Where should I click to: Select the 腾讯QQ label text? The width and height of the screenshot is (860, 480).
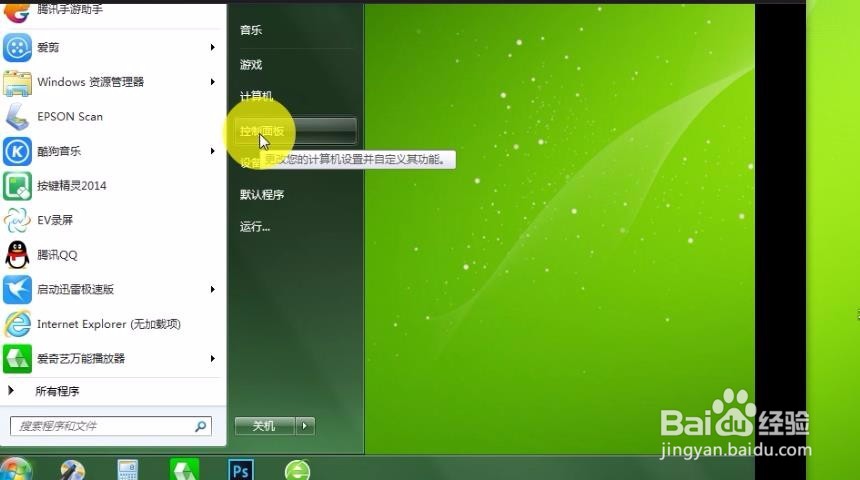(x=57, y=255)
